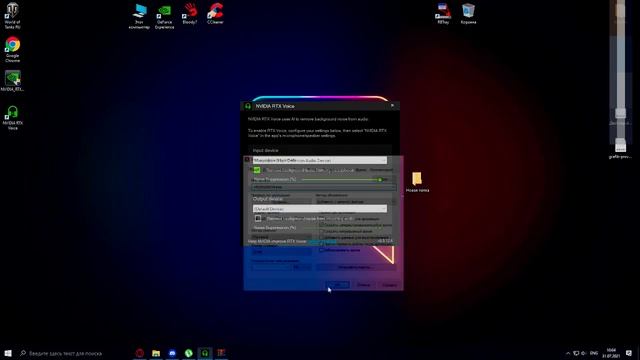640x360 pixels.
Task: Click red round taskbar icon beside File Explorer
Action: [x=140, y=353]
